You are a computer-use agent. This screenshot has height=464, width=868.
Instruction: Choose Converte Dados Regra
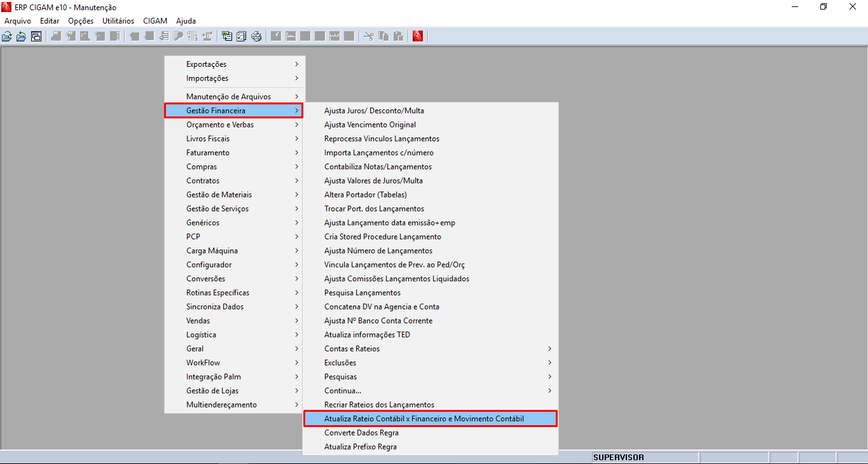click(431, 433)
